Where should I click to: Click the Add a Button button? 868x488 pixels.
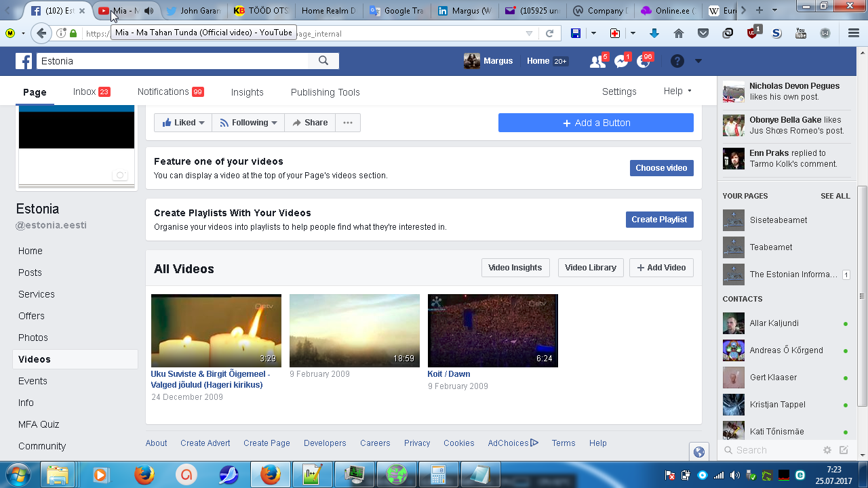[596, 123]
